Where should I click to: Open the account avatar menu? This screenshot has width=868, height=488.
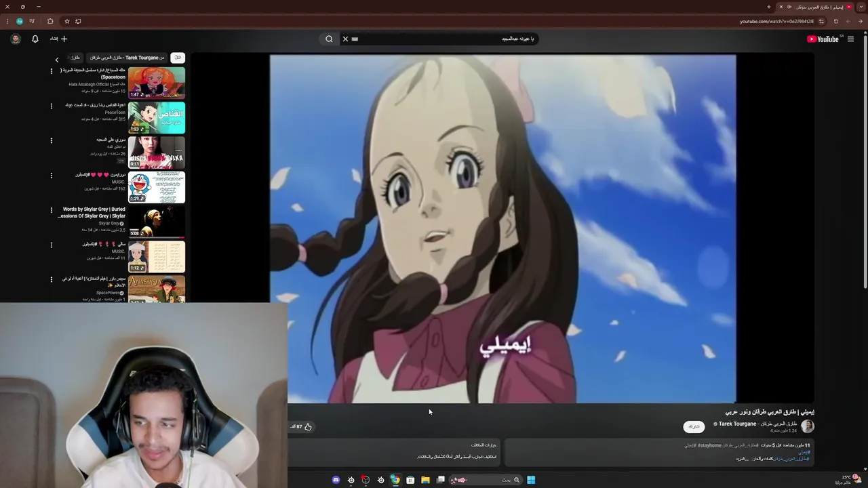point(16,39)
